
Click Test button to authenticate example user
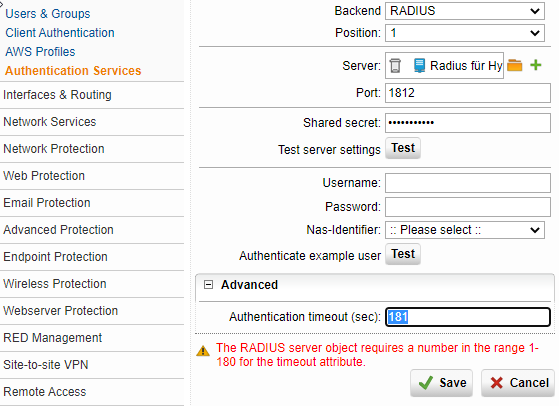(x=403, y=254)
